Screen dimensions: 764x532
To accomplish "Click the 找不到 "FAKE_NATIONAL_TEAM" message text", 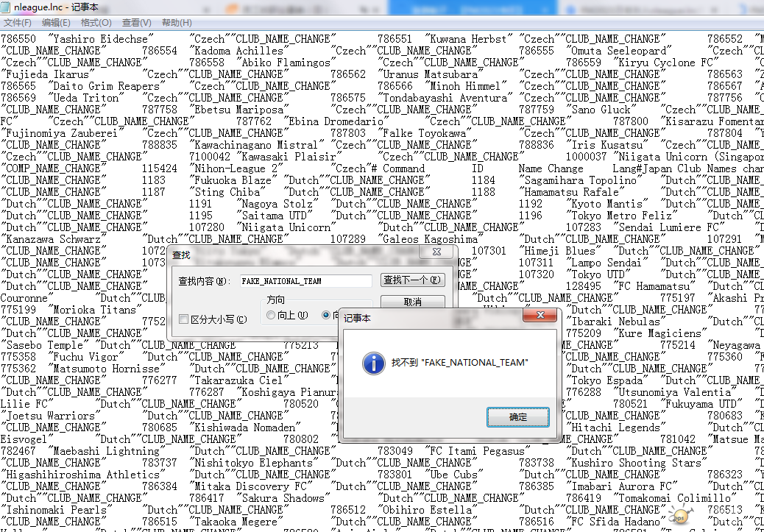I will click(x=459, y=363).
